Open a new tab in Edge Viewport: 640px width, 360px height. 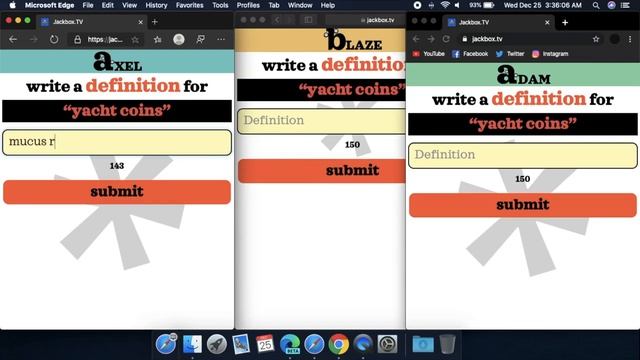click(155, 22)
